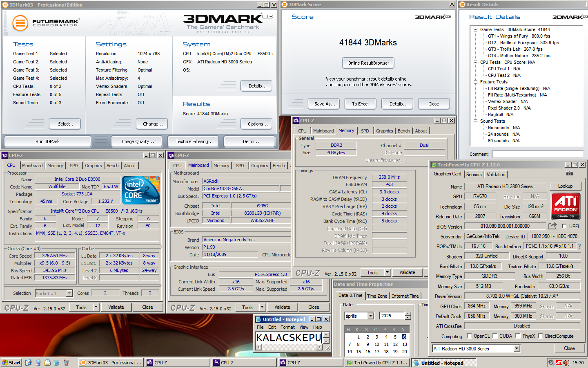Select day 6 in the calendar
Image resolution: width=588 pixels, height=368 pixels.
click(404, 337)
